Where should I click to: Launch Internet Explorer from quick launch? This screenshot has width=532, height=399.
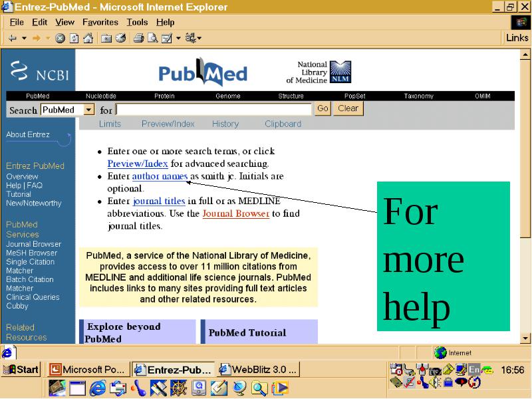[98, 388]
